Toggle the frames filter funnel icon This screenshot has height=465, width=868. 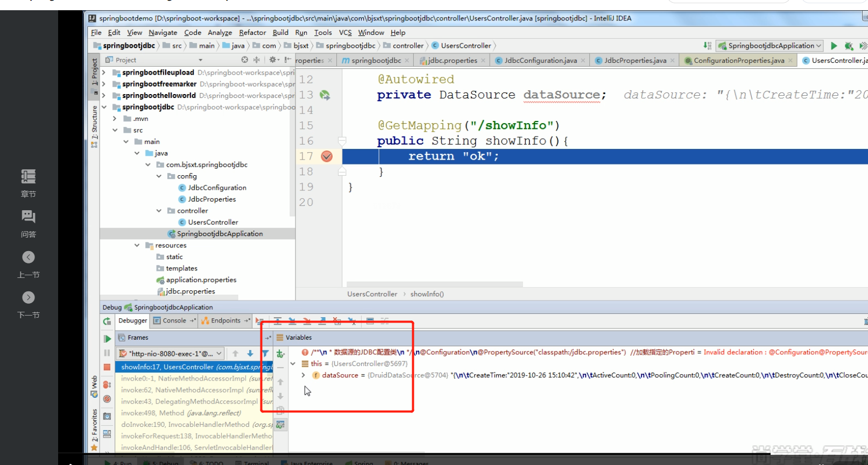point(265,354)
